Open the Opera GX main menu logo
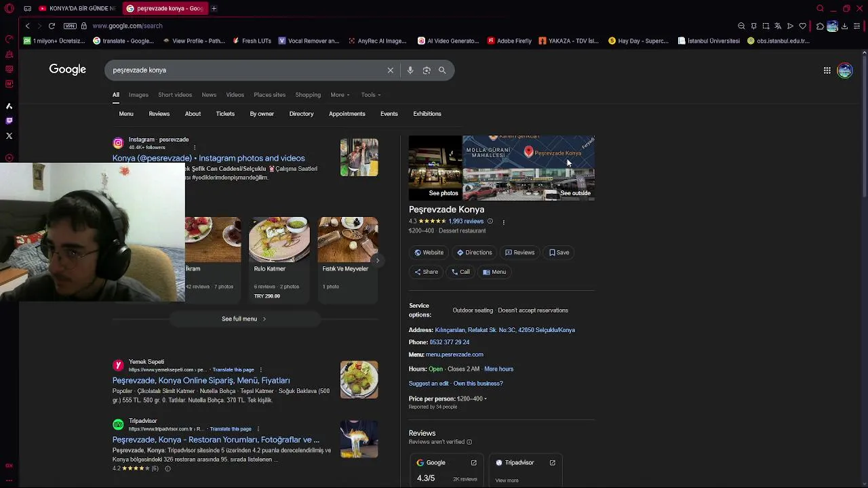868x488 pixels. click(9, 8)
